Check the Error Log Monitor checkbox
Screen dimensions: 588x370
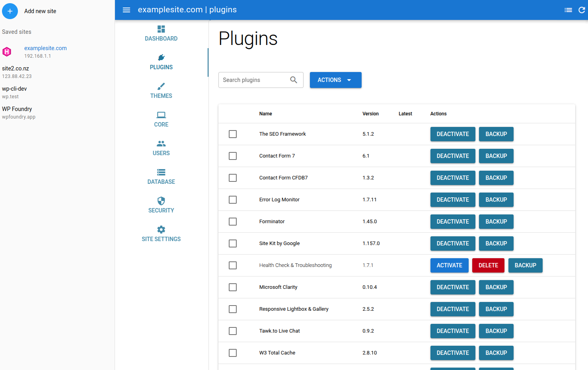coord(233,200)
